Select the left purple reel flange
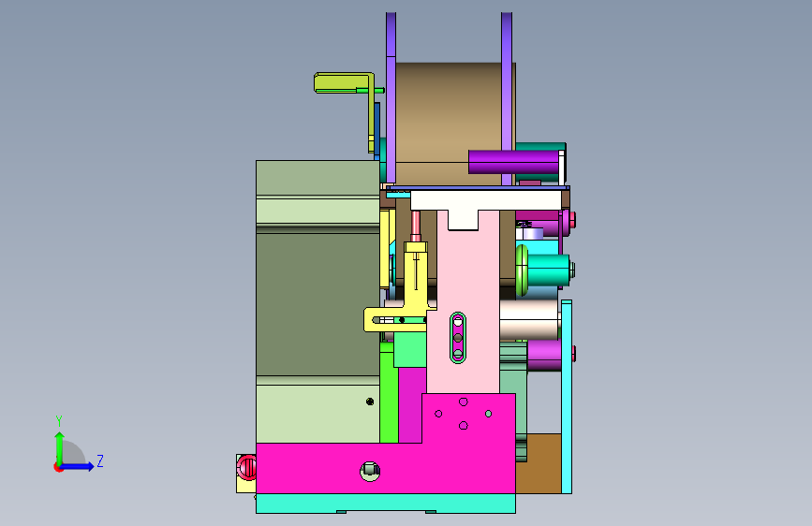The height and width of the screenshot is (526, 812). click(x=391, y=98)
